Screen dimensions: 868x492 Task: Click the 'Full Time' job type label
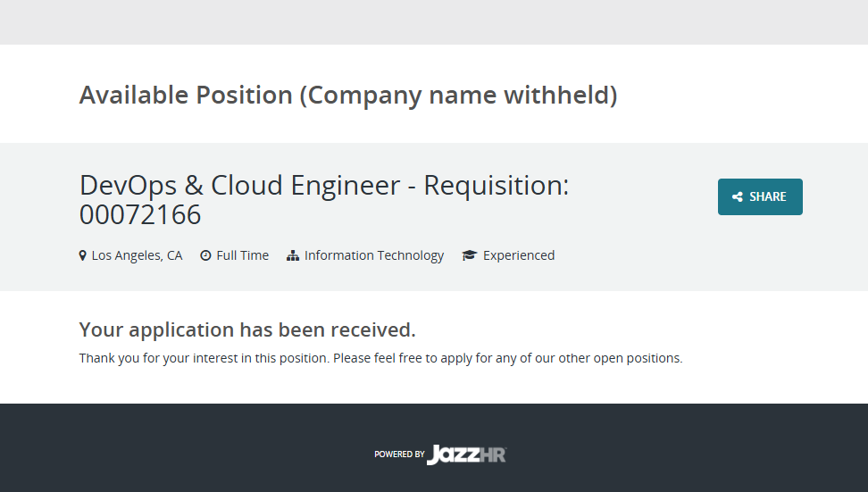242,255
